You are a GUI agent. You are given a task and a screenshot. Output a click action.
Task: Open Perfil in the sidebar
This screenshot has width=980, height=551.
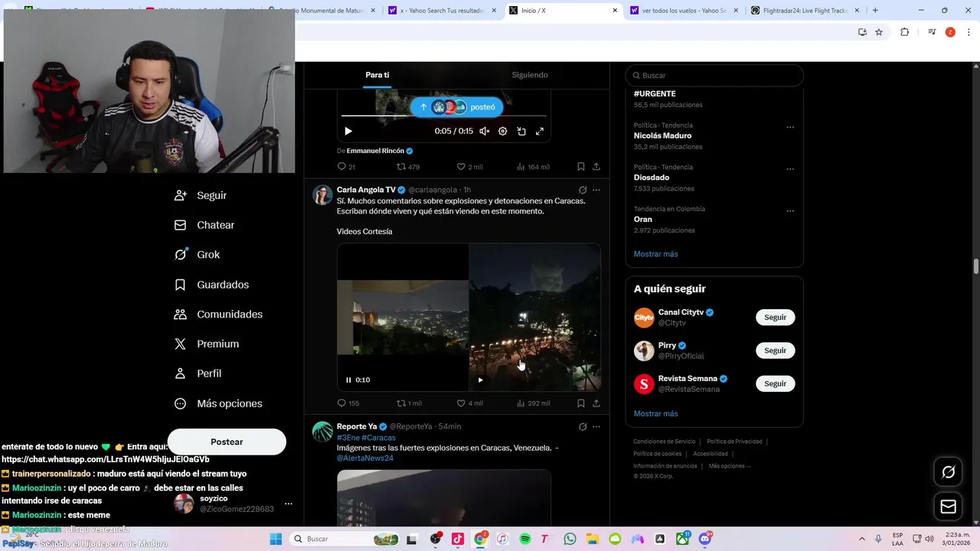198,373
